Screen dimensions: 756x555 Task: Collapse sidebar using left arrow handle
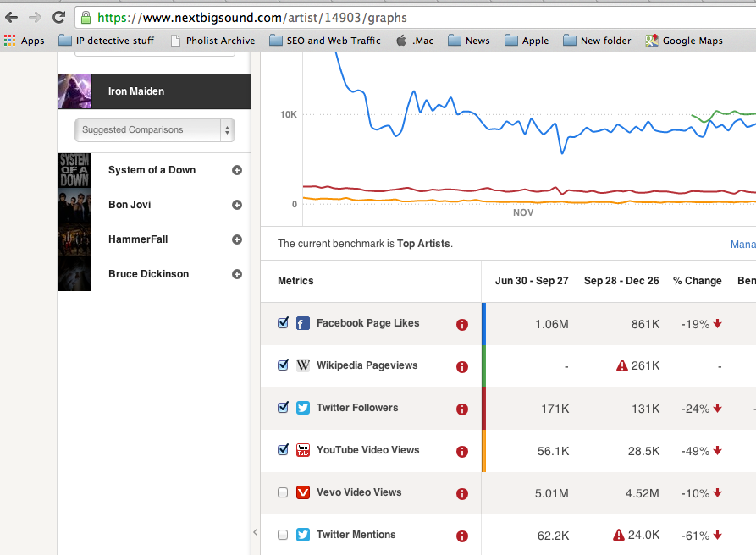click(x=256, y=532)
